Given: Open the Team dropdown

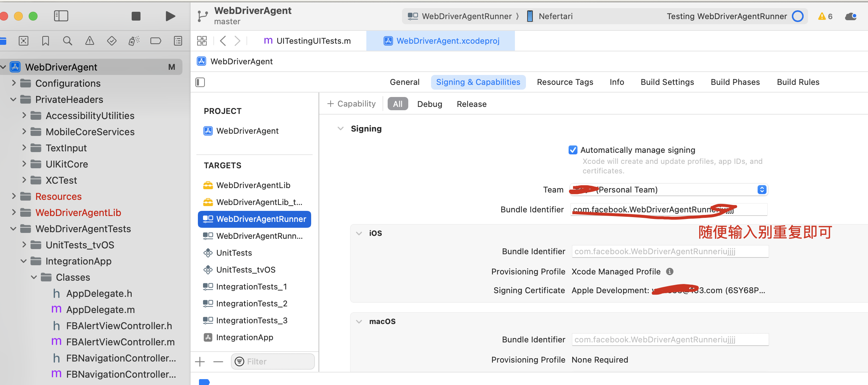Looking at the screenshot, I should click(669, 190).
